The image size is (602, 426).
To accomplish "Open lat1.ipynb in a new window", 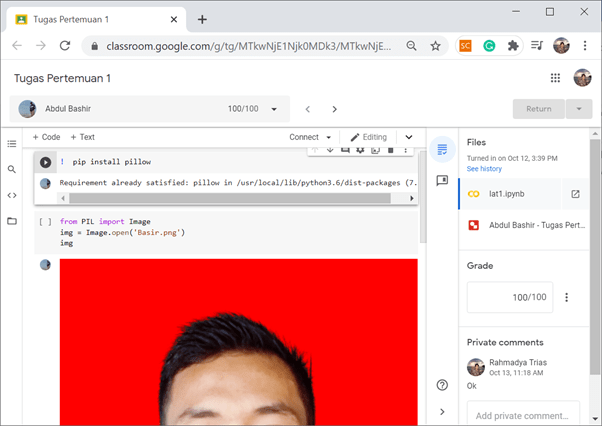I will point(575,194).
